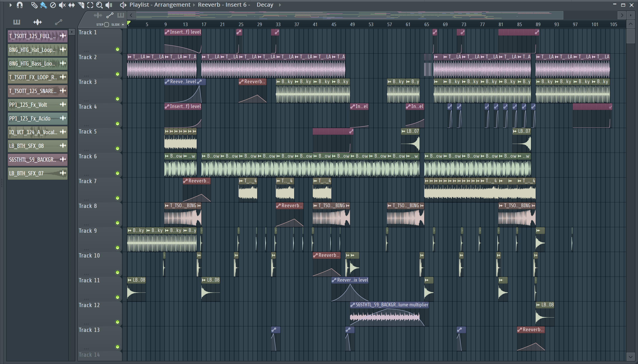Select the Slice tool
This screenshot has height=364, width=638.
point(81,5)
